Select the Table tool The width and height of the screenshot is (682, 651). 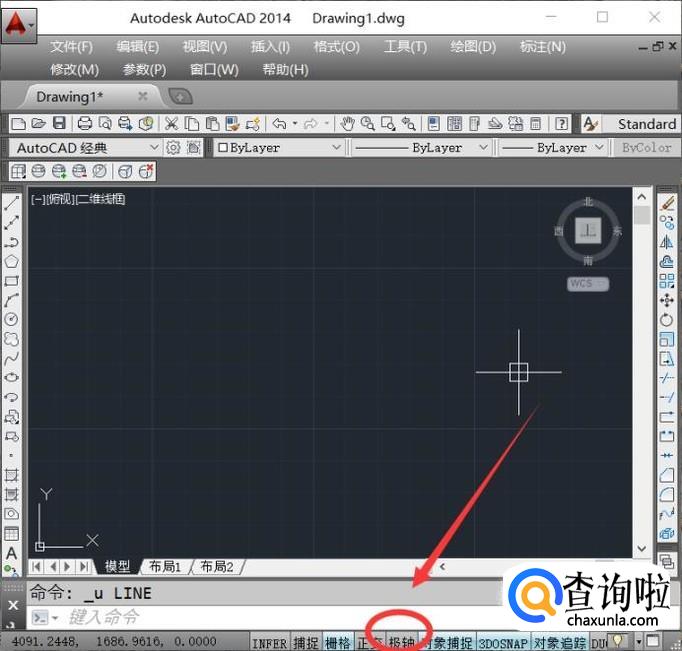tap(12, 533)
